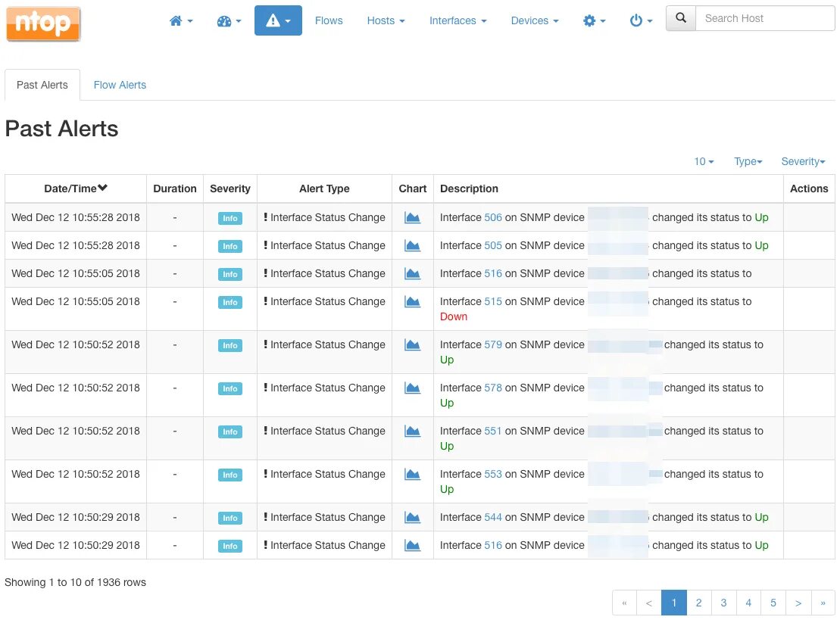The width and height of the screenshot is (840, 620).
Task: Click Info badge in Interface 505 row
Action: [230, 246]
